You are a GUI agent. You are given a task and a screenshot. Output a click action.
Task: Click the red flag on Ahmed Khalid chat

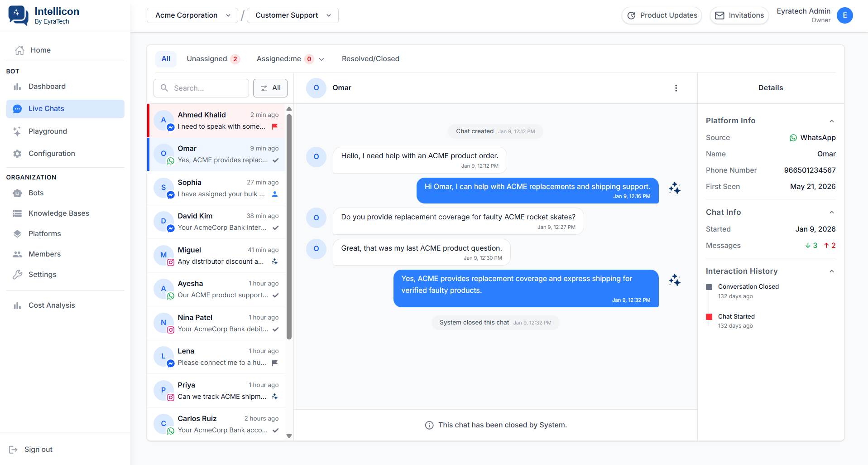pos(275,126)
